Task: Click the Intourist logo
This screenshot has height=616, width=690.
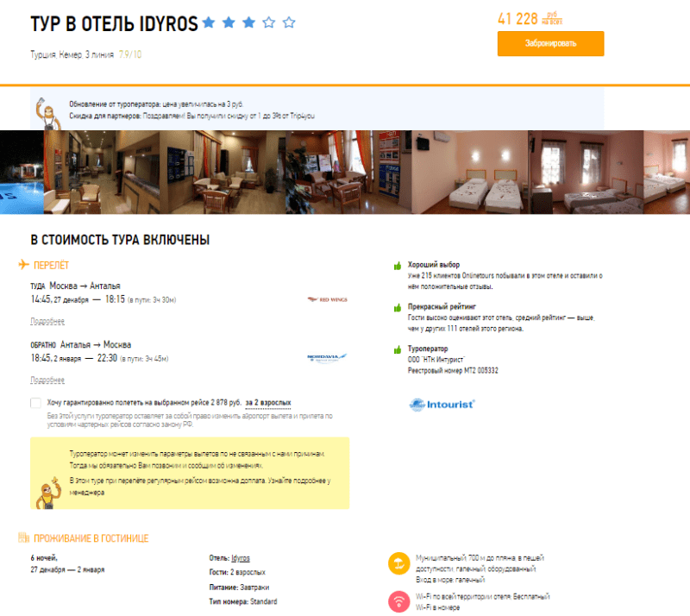Action: (442, 405)
